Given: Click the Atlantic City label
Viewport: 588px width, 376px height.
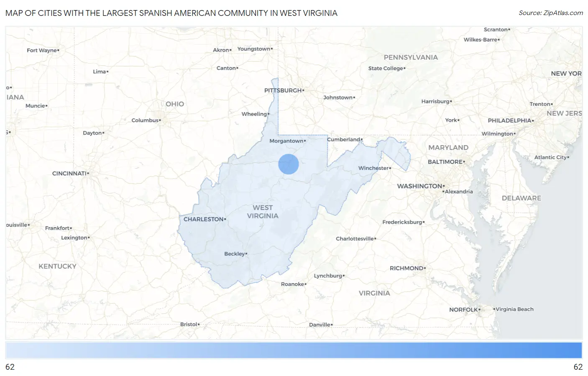Looking at the screenshot, I should [x=551, y=157].
